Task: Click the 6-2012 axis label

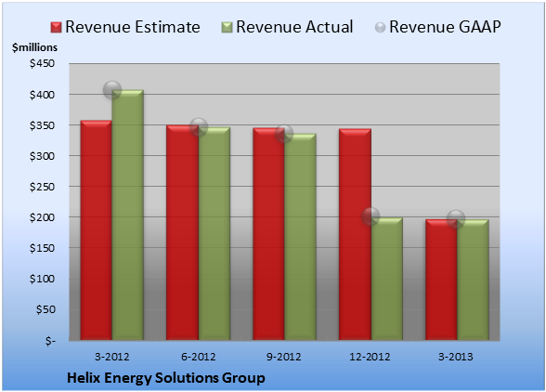Action: point(198,357)
